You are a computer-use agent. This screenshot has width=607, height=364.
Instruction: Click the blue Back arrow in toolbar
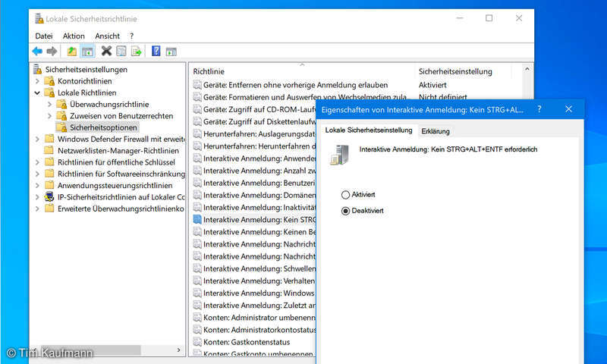pos(37,51)
